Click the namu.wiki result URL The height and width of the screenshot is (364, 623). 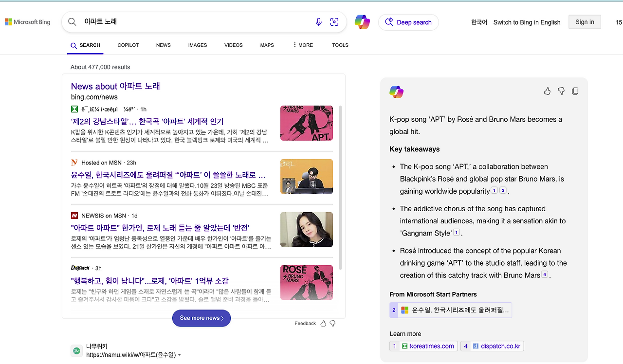click(x=131, y=355)
